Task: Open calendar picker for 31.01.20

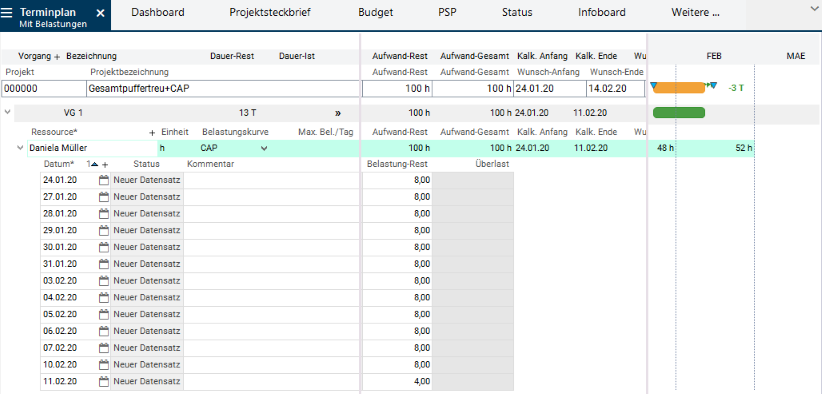Action: tap(104, 264)
